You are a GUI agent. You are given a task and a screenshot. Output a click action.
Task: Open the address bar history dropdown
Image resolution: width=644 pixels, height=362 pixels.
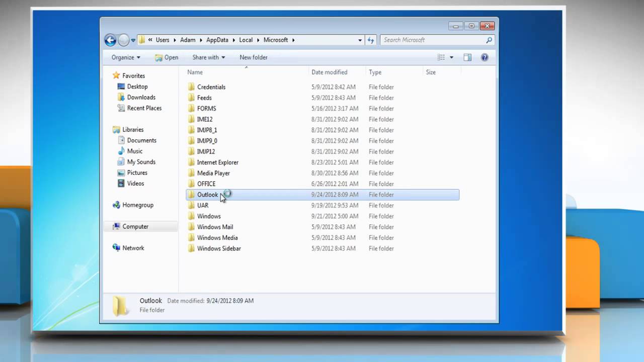pos(360,40)
